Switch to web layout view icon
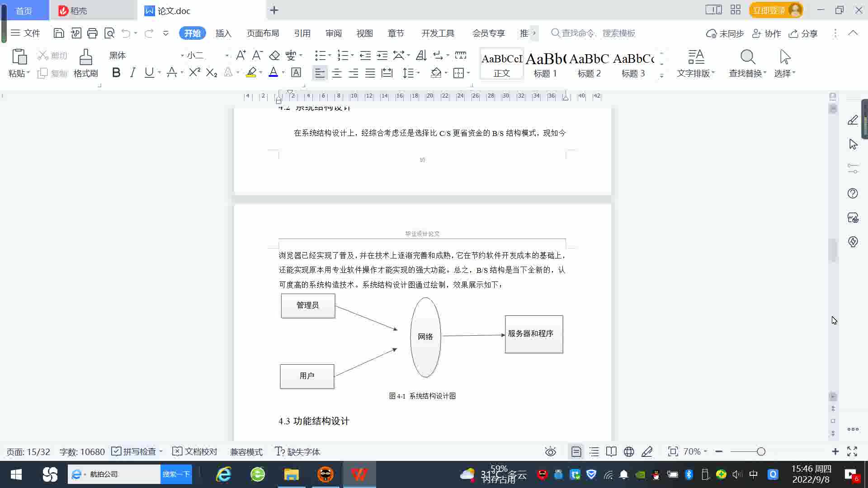 (x=629, y=451)
